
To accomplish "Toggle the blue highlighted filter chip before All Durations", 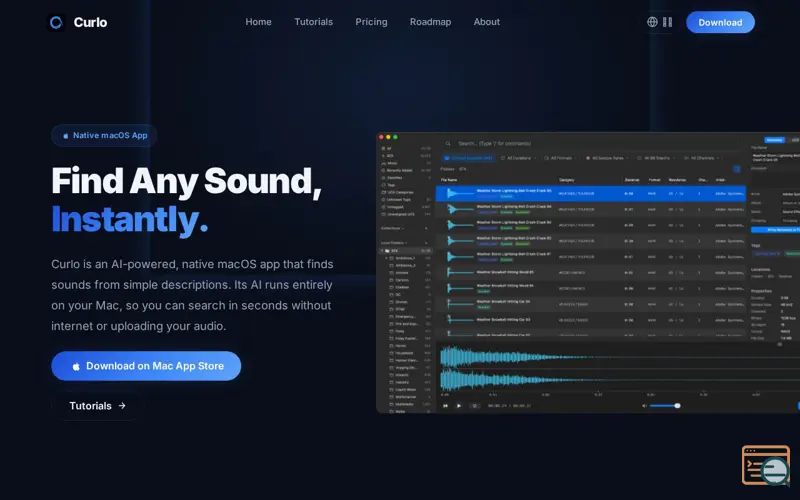I will [468, 158].
